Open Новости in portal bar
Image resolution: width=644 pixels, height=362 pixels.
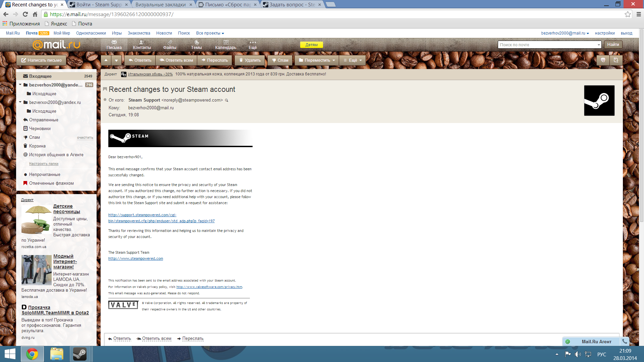tap(164, 33)
